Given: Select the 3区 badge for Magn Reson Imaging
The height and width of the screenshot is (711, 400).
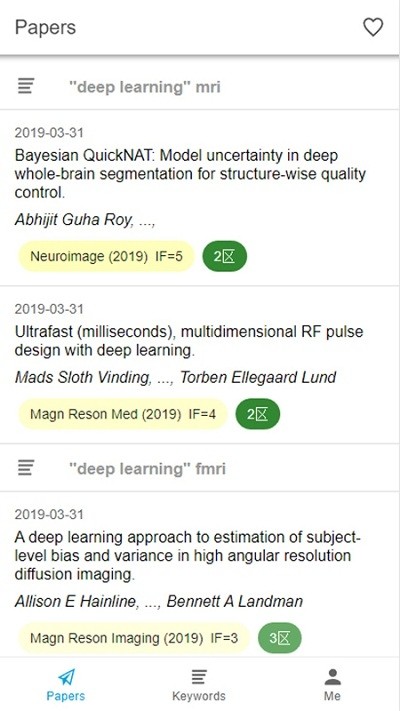Looking at the screenshot, I should coord(279,638).
